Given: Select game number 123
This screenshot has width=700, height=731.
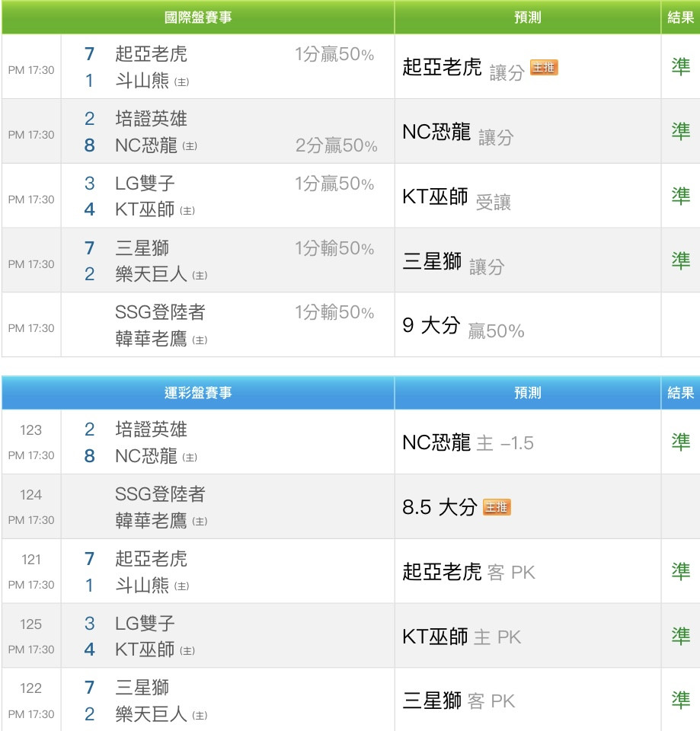Looking at the screenshot, I should click(30, 429).
